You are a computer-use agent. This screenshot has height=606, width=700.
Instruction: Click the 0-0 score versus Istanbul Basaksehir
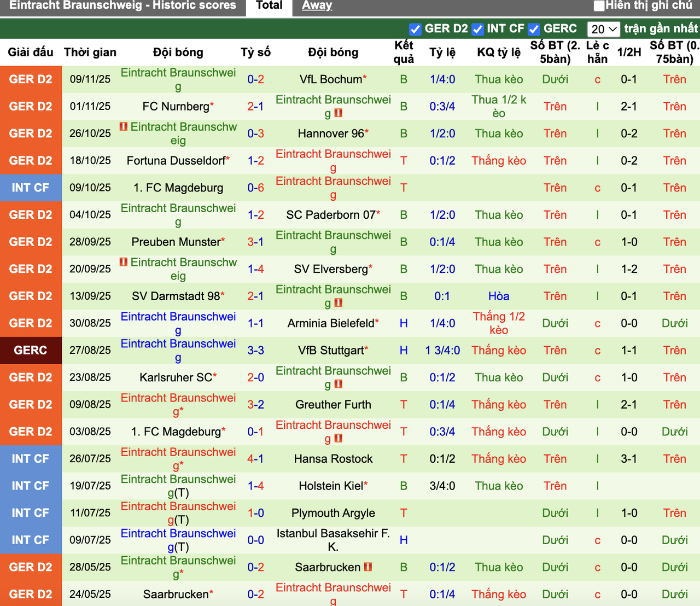(255, 540)
